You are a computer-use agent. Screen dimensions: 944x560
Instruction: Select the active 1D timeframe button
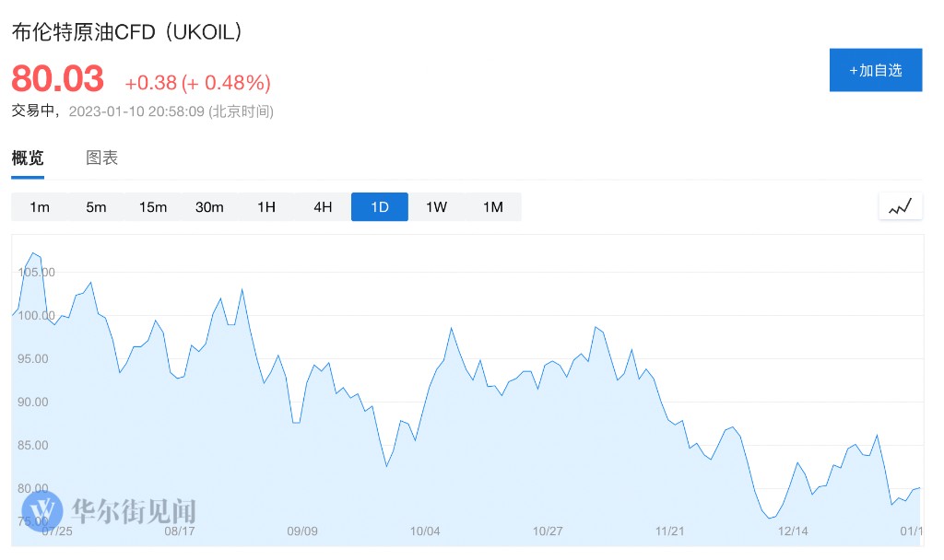(380, 207)
